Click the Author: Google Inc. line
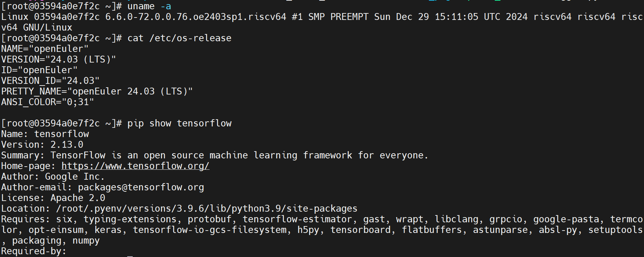Image resolution: width=644 pixels, height=257 pixels. (x=53, y=177)
